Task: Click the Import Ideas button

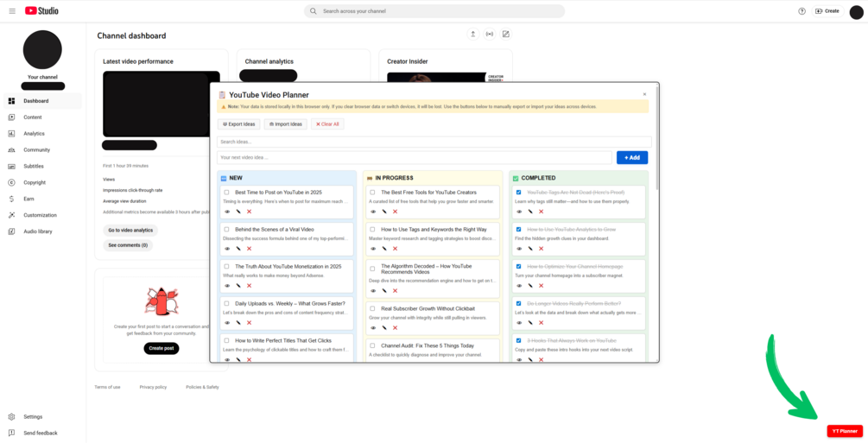Action: click(286, 124)
